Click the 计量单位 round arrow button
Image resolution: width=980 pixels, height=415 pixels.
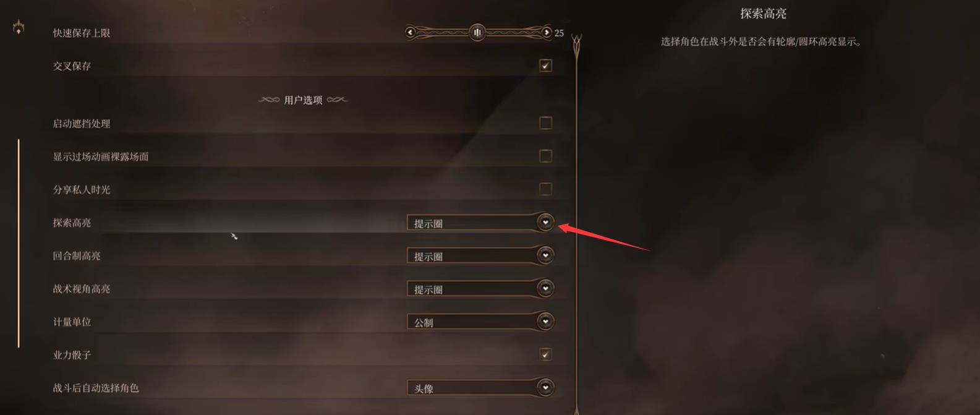pyautogui.click(x=545, y=321)
